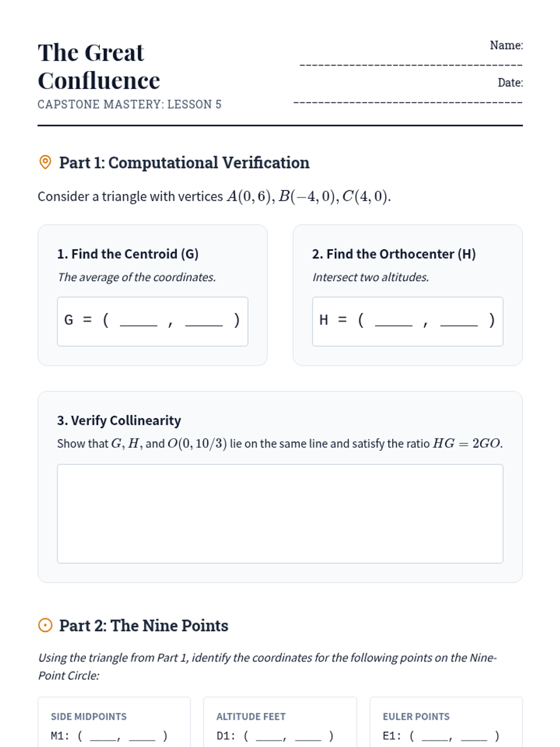Select the first blank of G coordinates

pyautogui.click(x=139, y=321)
